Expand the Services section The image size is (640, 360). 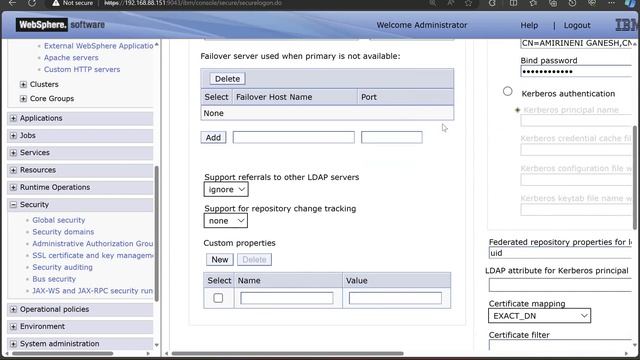point(13,153)
